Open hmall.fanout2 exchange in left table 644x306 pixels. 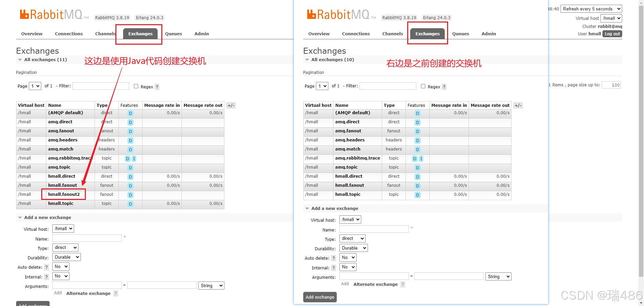click(64, 194)
